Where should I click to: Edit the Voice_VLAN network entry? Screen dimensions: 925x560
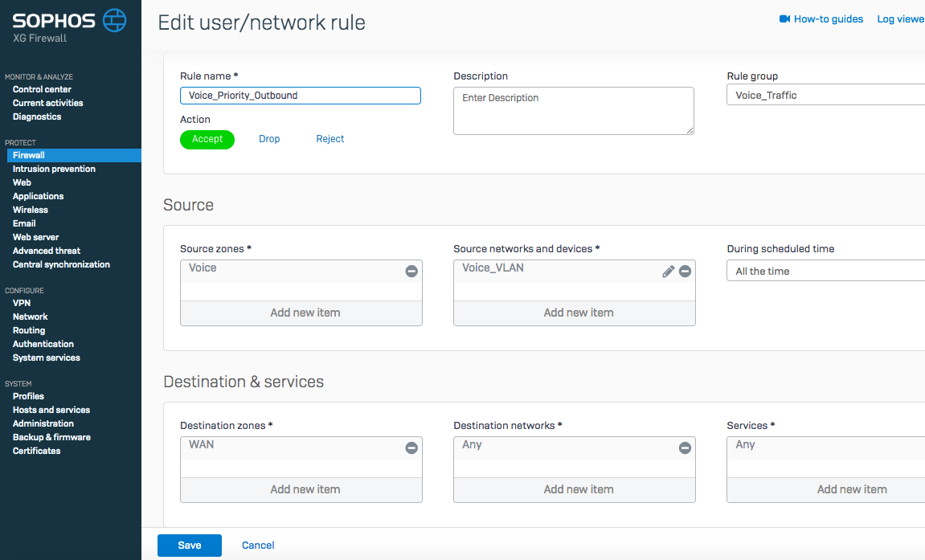point(668,272)
